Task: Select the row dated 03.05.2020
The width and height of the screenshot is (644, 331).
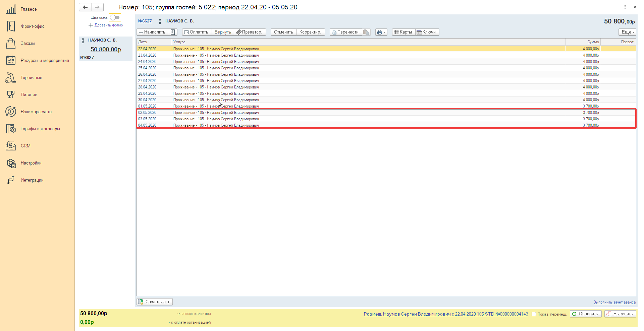Action: click(x=386, y=119)
